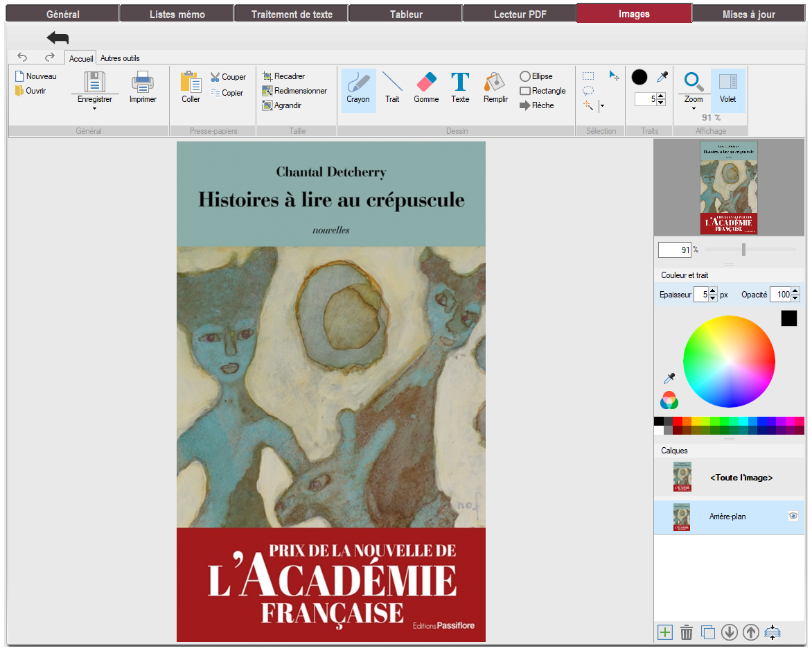The width and height of the screenshot is (812, 651).
Task: Click the black stroke color circle
Action: [x=639, y=77]
